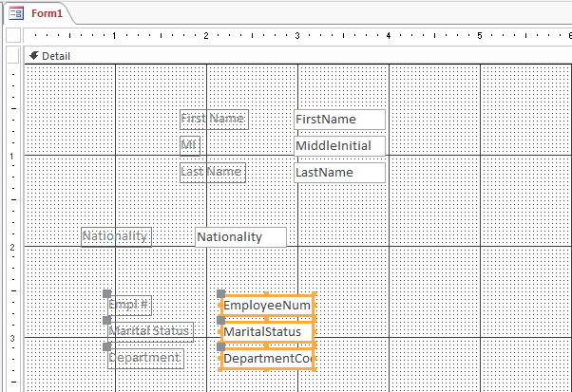Select the Marital Status label
Viewport: 572px width, 392px height.
(x=151, y=332)
